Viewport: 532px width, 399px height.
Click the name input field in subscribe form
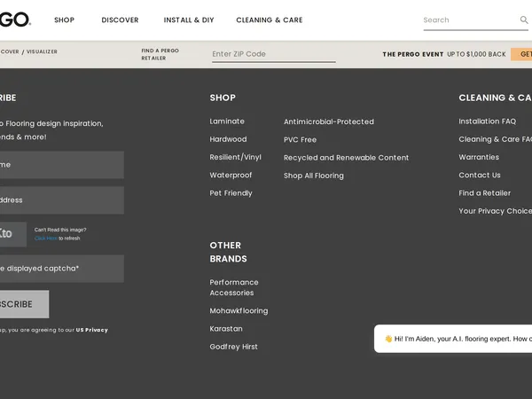click(x=62, y=165)
